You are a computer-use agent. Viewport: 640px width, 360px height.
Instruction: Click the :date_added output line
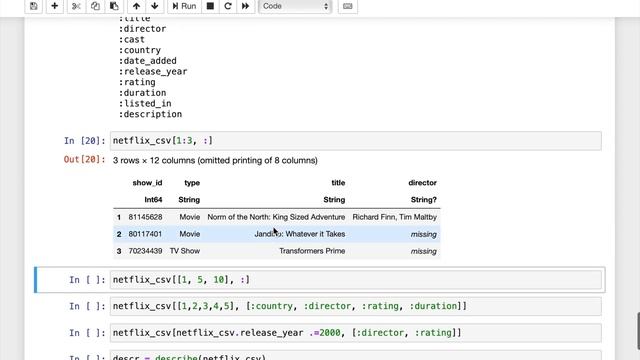148,61
